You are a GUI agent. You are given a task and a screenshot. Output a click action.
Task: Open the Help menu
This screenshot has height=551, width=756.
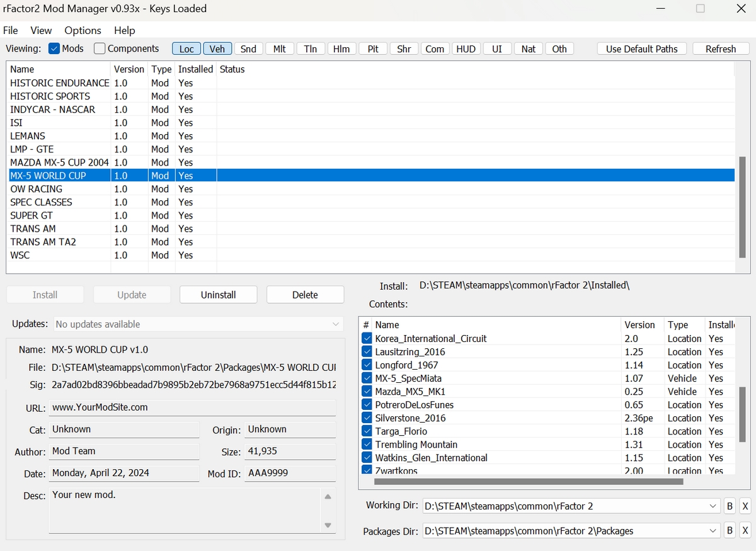[x=125, y=30]
